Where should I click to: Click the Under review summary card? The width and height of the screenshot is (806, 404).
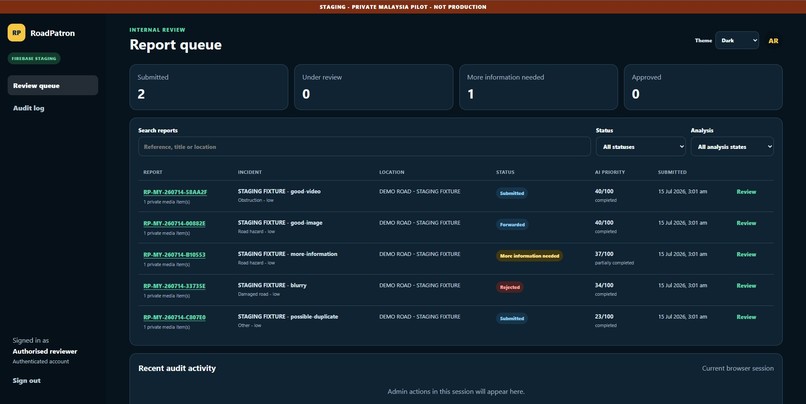click(374, 87)
